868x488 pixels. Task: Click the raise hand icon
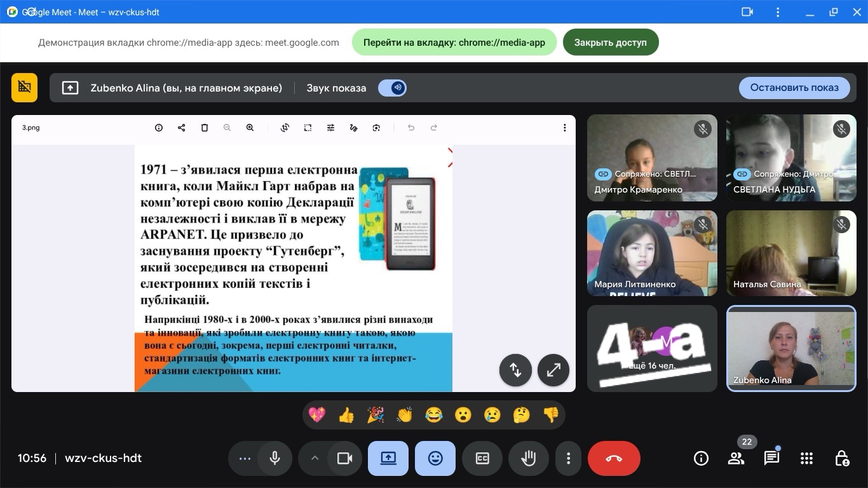tap(529, 459)
